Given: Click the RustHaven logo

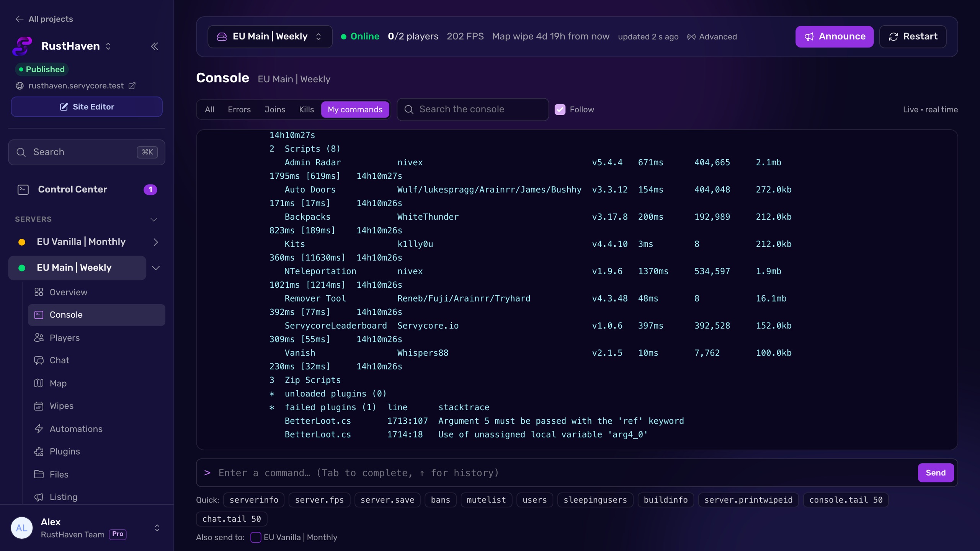Looking at the screenshot, I should pos(22,46).
